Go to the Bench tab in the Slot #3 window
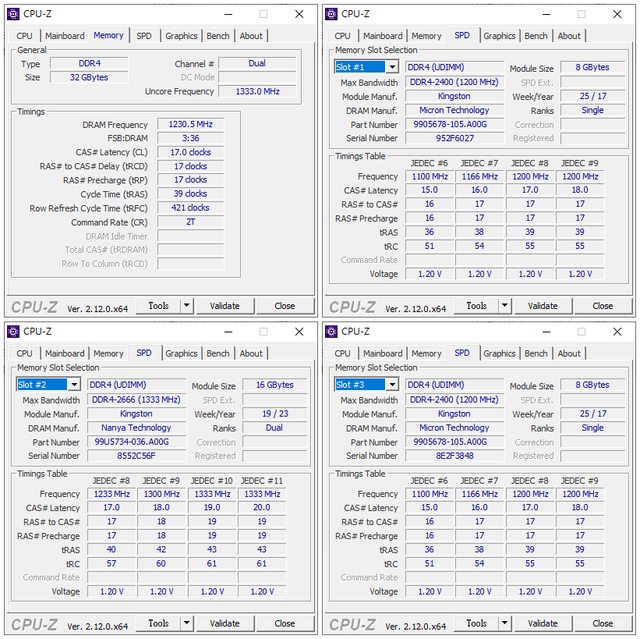This screenshot has height=639, width=640. (x=536, y=353)
